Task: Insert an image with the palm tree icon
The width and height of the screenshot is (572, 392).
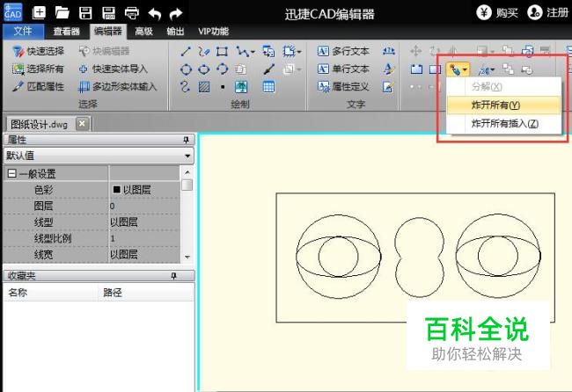Action: pyautogui.click(x=241, y=87)
